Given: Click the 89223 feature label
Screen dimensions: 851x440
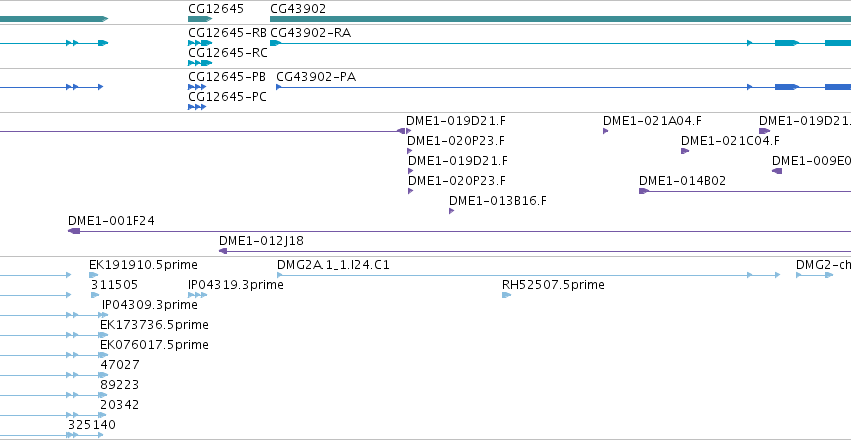Looking at the screenshot, I should click(x=119, y=385).
